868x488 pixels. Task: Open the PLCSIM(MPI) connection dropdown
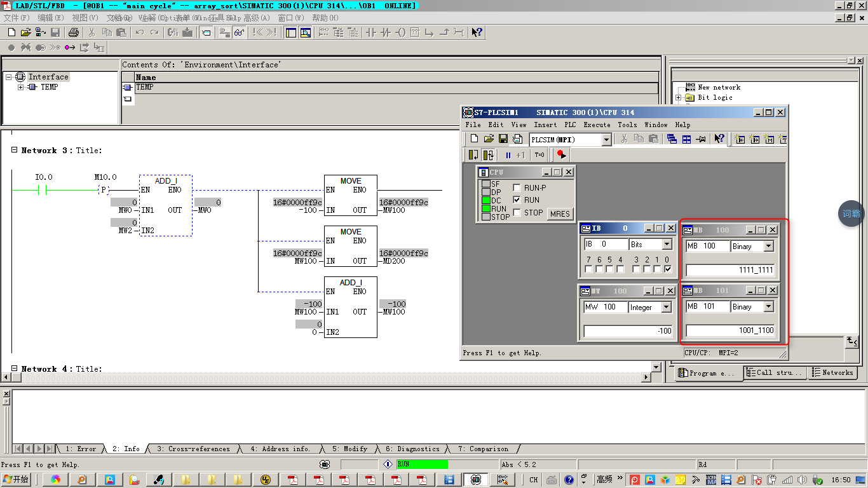coord(606,140)
